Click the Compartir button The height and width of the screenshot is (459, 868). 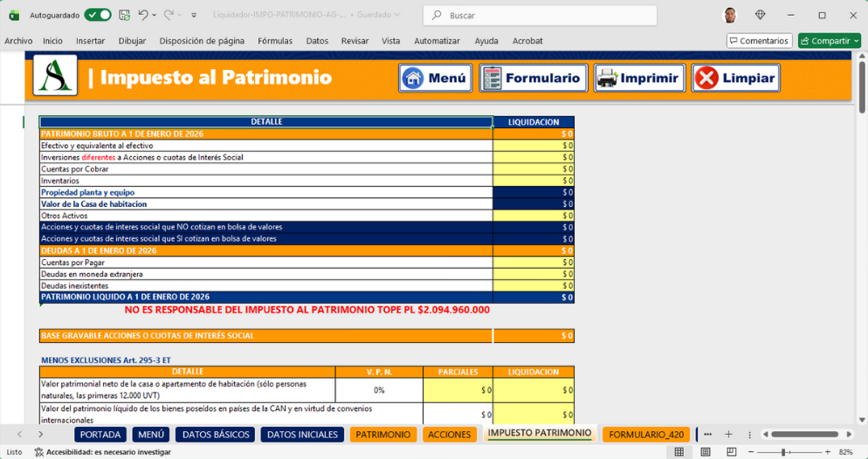pos(829,41)
